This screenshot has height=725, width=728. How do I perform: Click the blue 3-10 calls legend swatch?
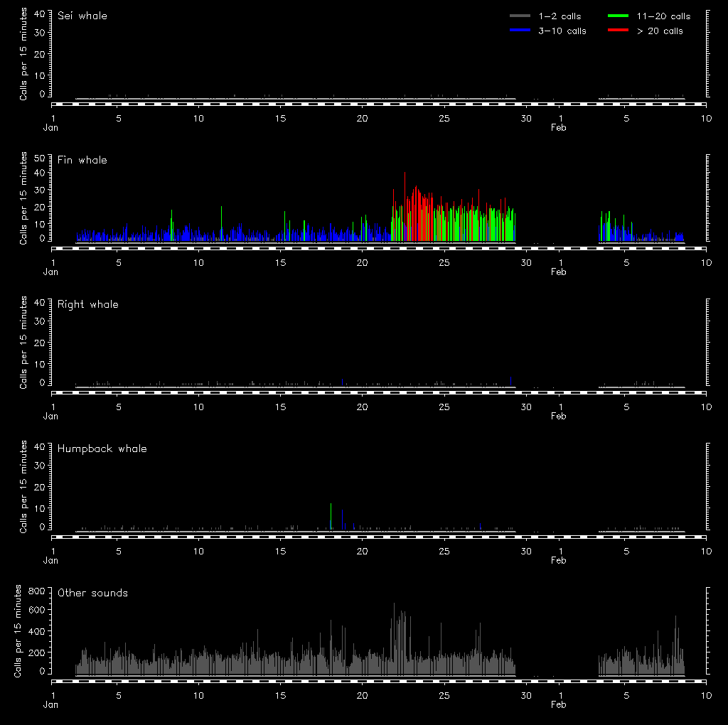pos(521,31)
